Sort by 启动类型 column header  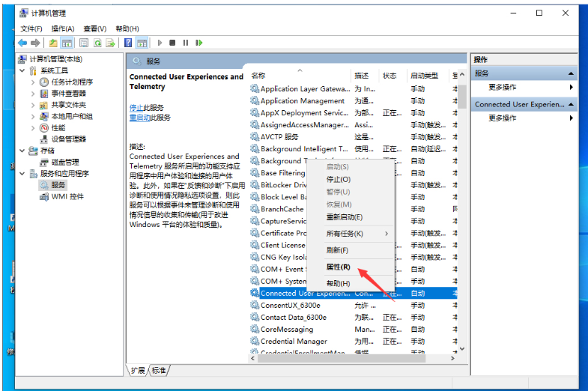(428, 76)
